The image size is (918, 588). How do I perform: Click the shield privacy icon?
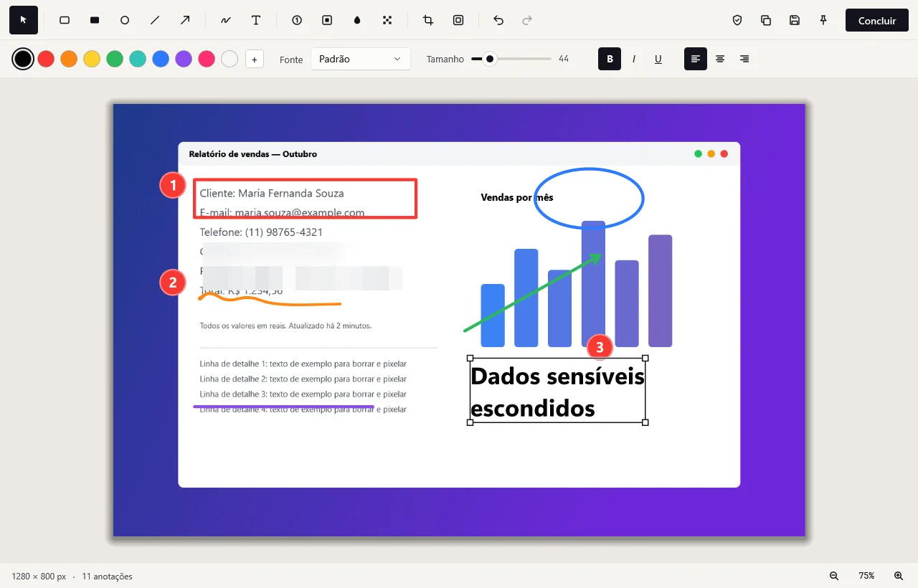[737, 20]
